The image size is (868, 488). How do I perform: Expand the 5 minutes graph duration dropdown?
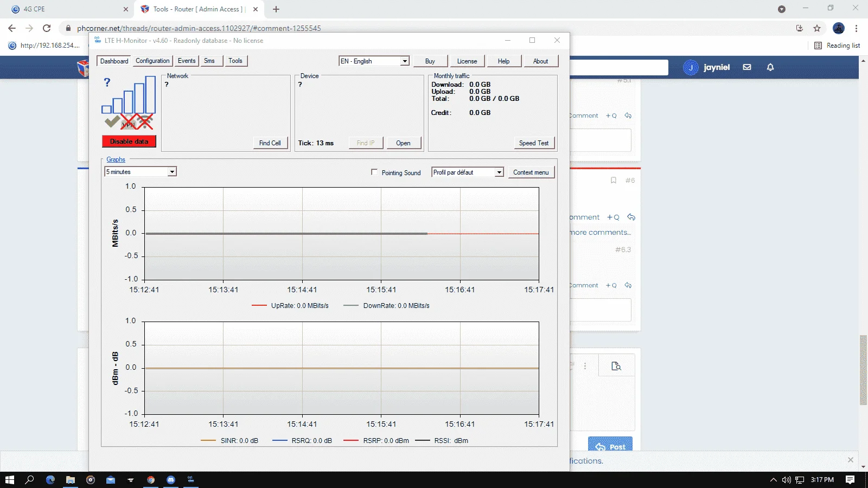[141, 172]
